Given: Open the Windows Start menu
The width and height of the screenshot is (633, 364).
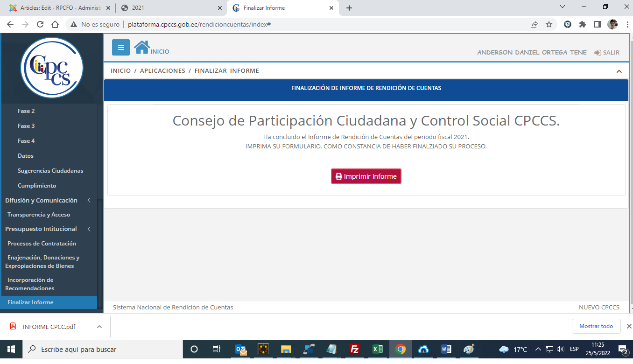Looking at the screenshot, I should point(11,349).
